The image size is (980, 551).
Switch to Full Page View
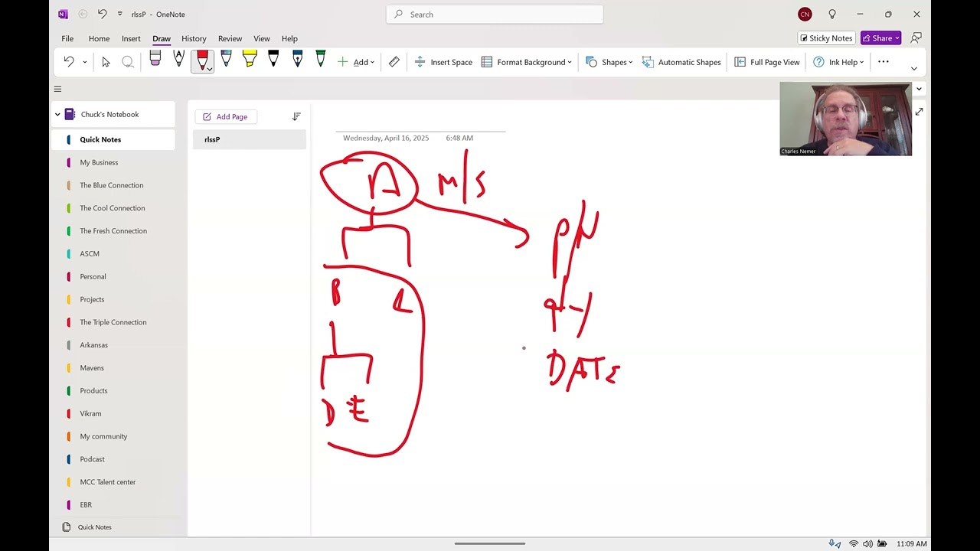766,62
